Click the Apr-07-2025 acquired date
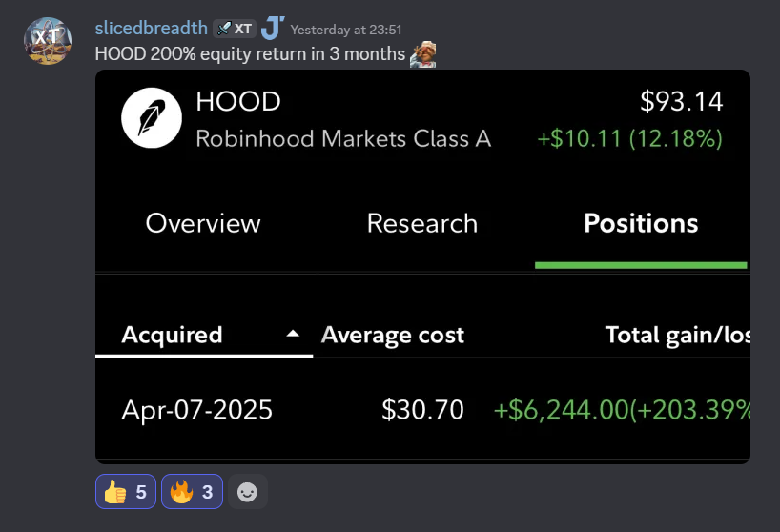The height and width of the screenshot is (532, 780). click(197, 410)
